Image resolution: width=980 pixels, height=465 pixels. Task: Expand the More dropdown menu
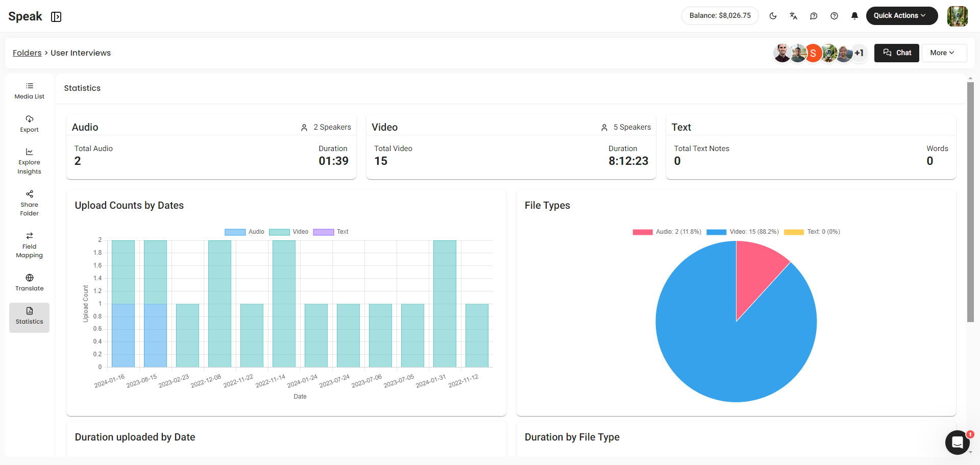[x=944, y=53]
